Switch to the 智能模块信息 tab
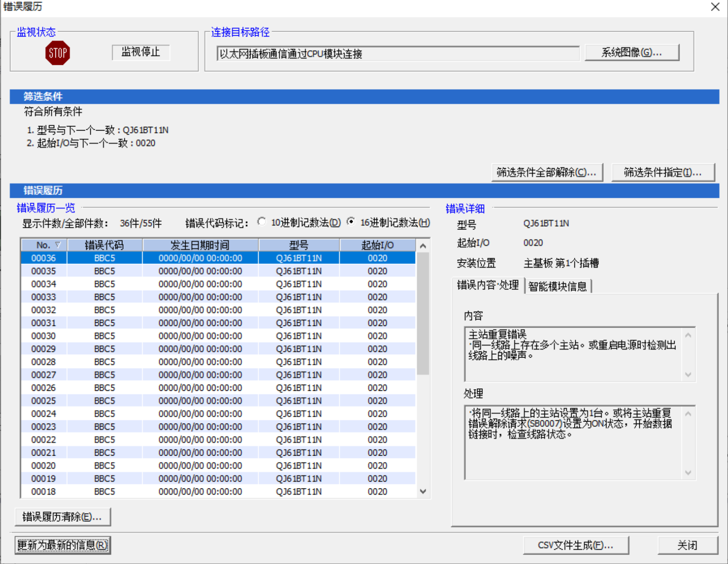 click(x=557, y=286)
